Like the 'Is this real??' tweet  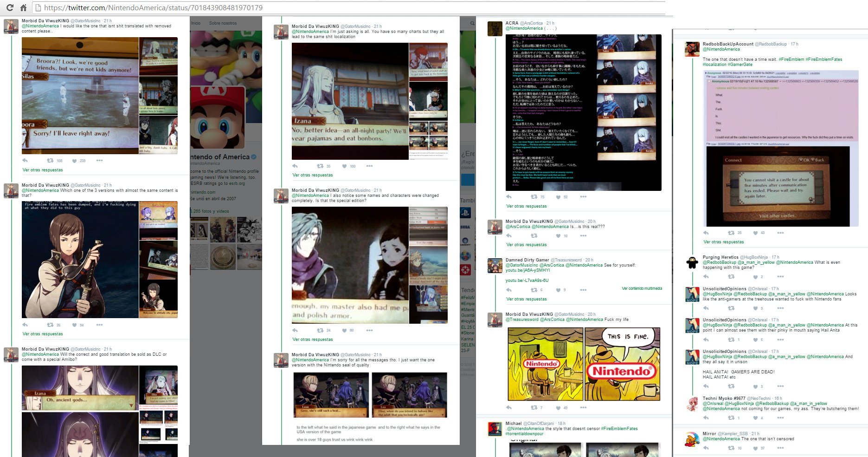pos(558,236)
